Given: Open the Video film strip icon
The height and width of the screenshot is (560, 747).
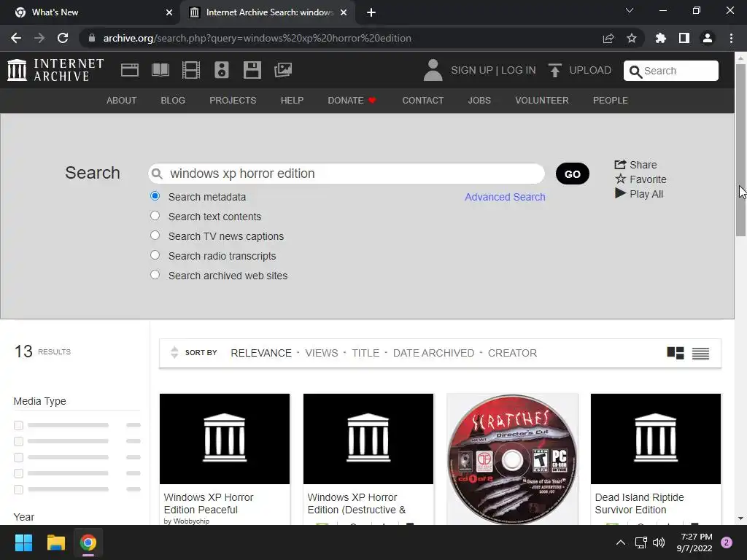Looking at the screenshot, I should (x=191, y=70).
